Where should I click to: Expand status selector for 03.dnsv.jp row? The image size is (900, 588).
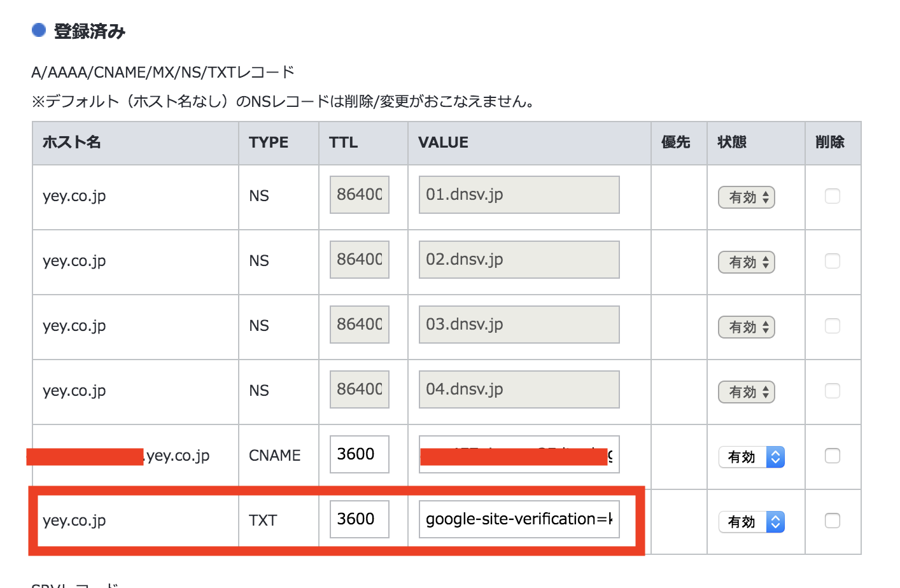point(747,327)
